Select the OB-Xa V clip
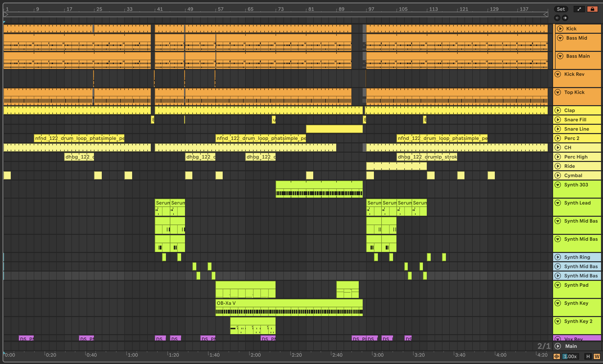 coord(289,303)
